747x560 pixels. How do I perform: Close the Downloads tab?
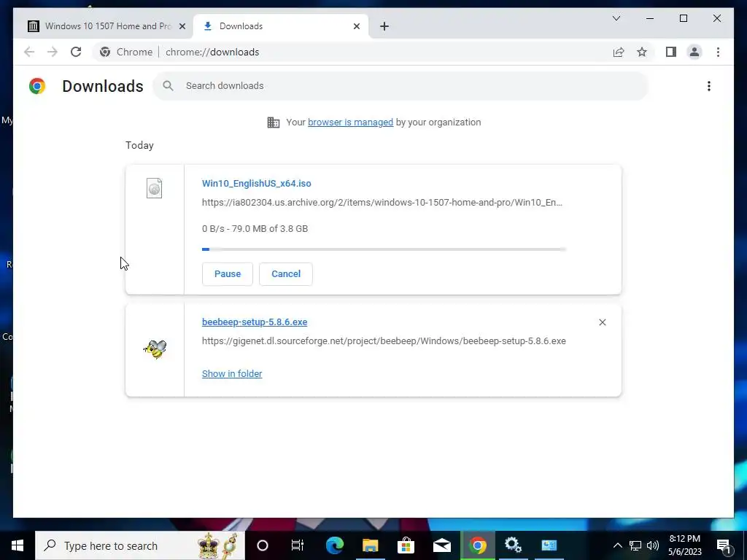(x=356, y=26)
